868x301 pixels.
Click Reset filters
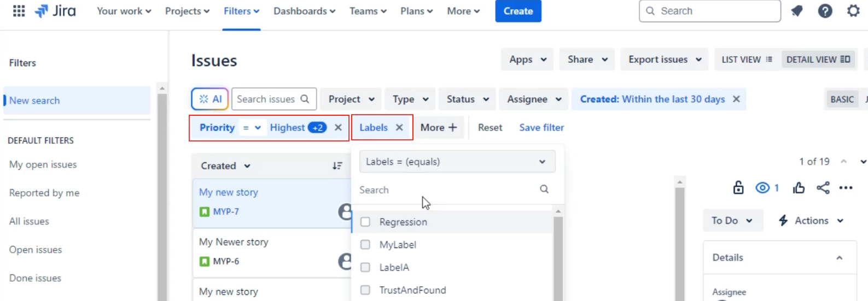coord(490,127)
